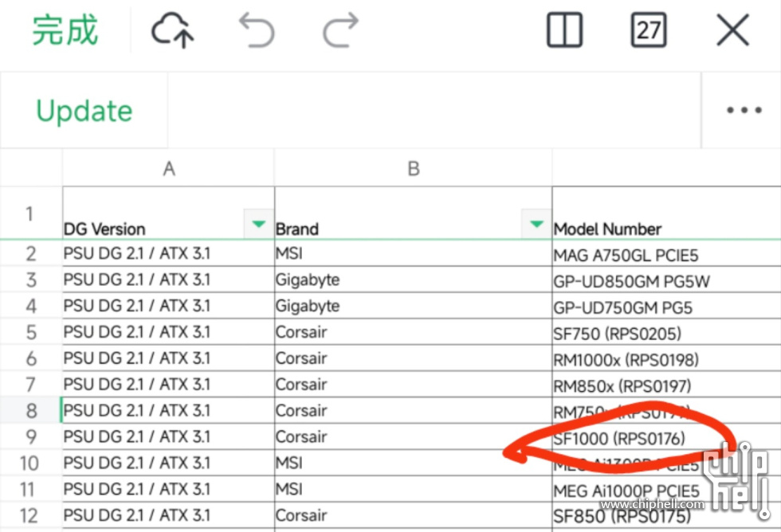
Task: Click the Corsair brand cell in row 8
Action: tap(414, 411)
